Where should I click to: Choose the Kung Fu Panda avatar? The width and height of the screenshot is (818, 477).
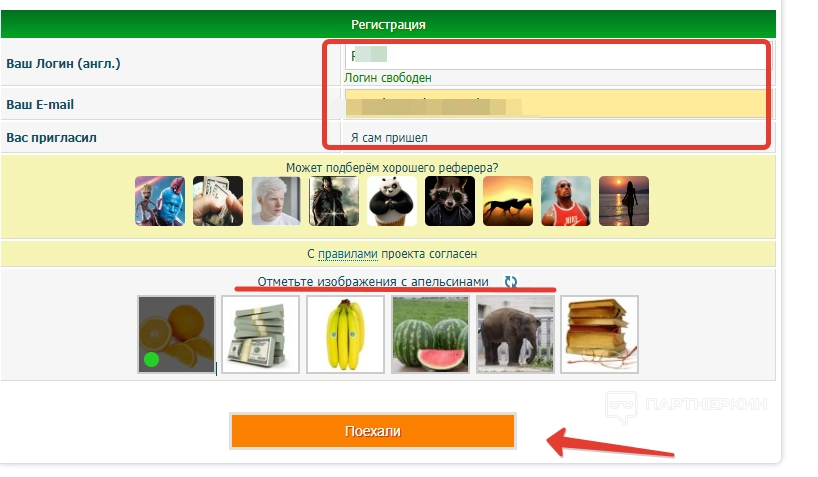click(392, 201)
